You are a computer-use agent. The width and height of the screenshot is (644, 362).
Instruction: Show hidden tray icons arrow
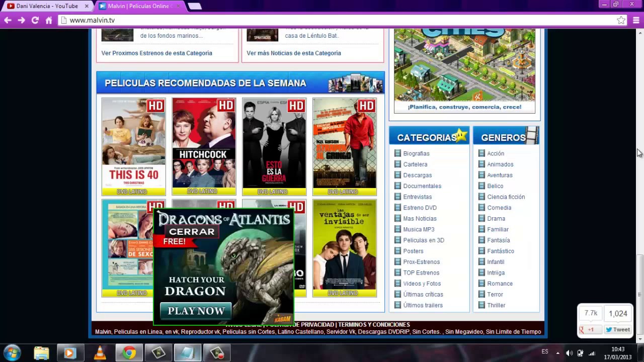click(x=557, y=353)
